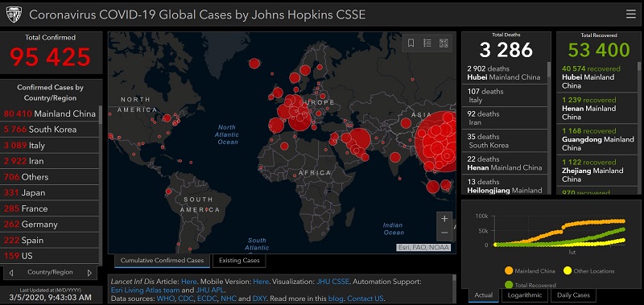644x305 pixels.
Task: Open the Esri Living Atlas team link
Action: 145,290
